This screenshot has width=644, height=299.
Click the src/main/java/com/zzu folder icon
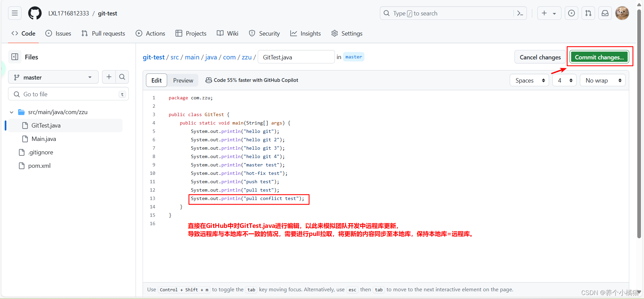(21, 112)
